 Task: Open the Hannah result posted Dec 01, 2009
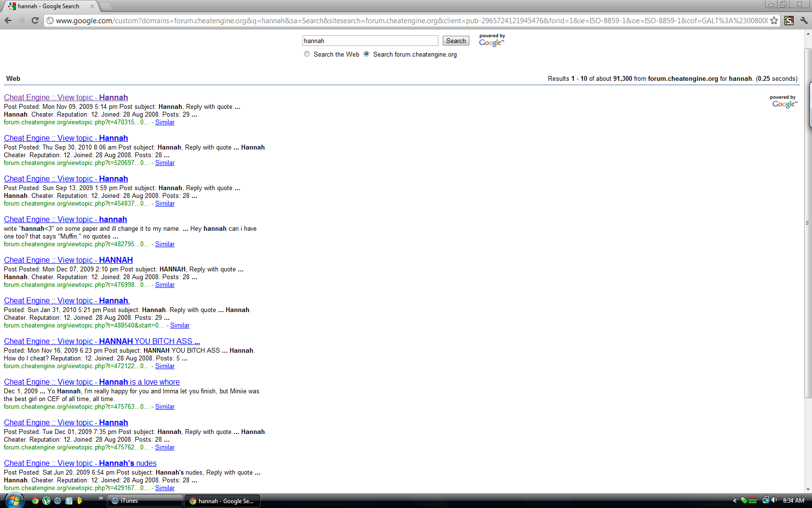tap(66, 422)
